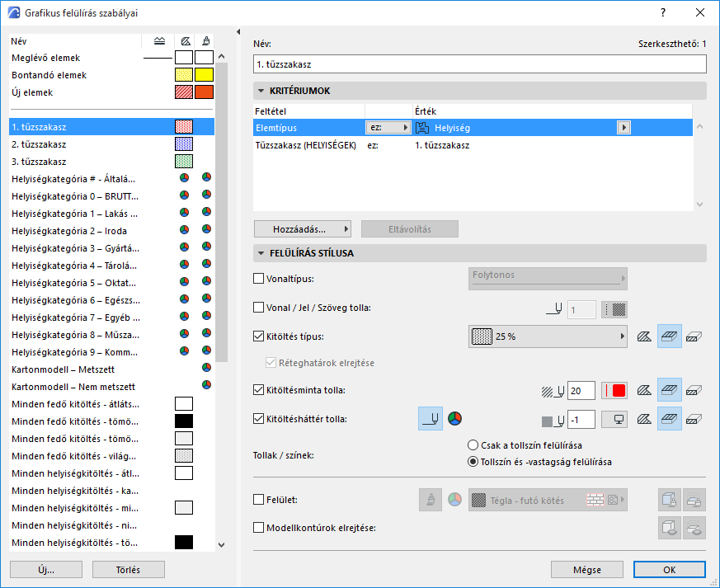This screenshot has height=588, width=720.
Task: Toggle cut fills icon in Kitöltésháttér tolla row
Action: tap(644, 419)
